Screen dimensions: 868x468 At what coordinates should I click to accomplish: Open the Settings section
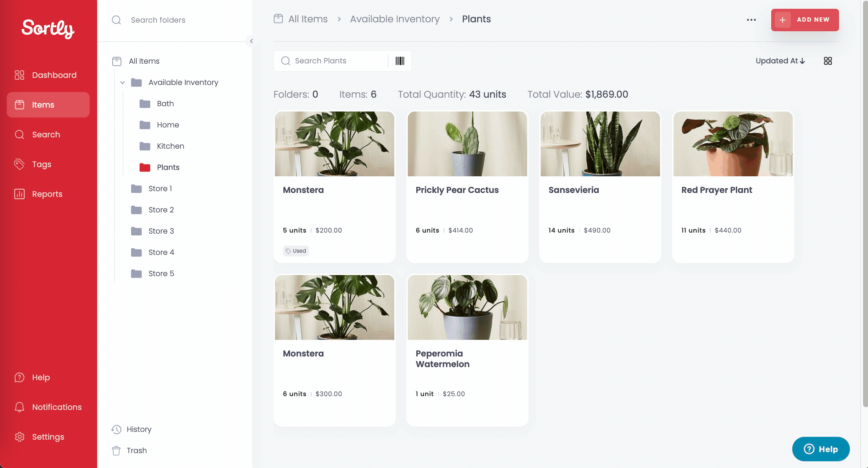48,436
